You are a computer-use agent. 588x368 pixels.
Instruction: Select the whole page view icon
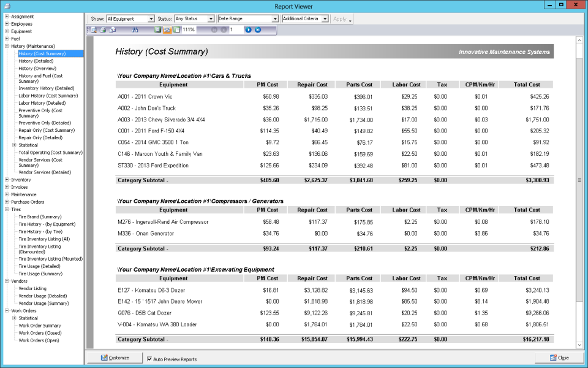[x=158, y=29]
